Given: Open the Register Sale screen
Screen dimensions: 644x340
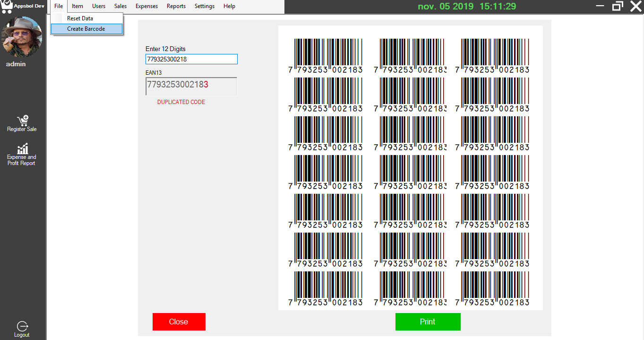Looking at the screenshot, I should click(x=22, y=122).
